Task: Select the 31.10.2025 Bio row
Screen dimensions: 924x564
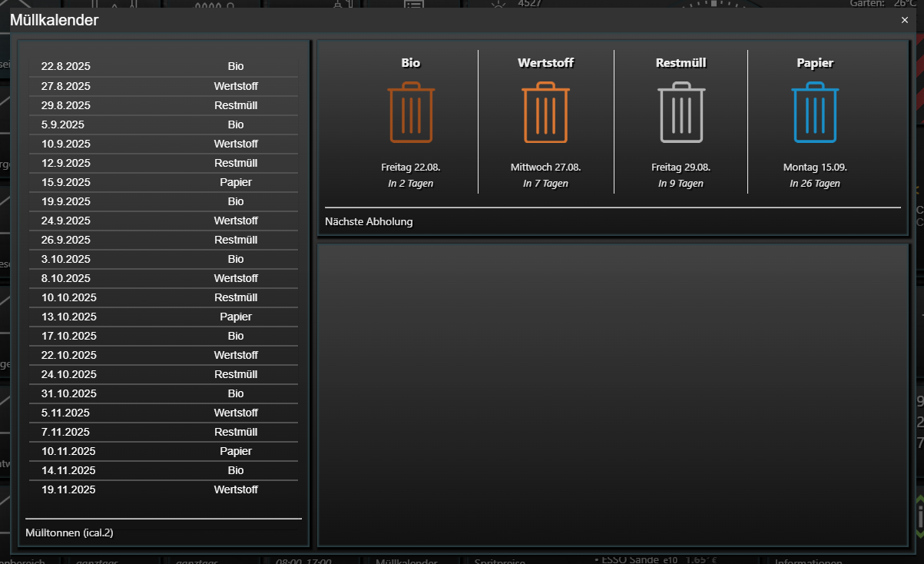Action: point(164,393)
